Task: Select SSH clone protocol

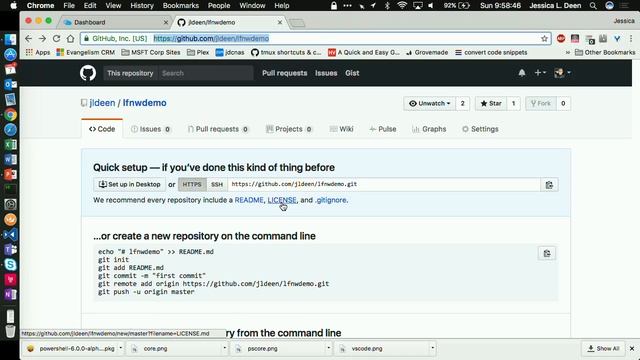Action: click(x=217, y=184)
